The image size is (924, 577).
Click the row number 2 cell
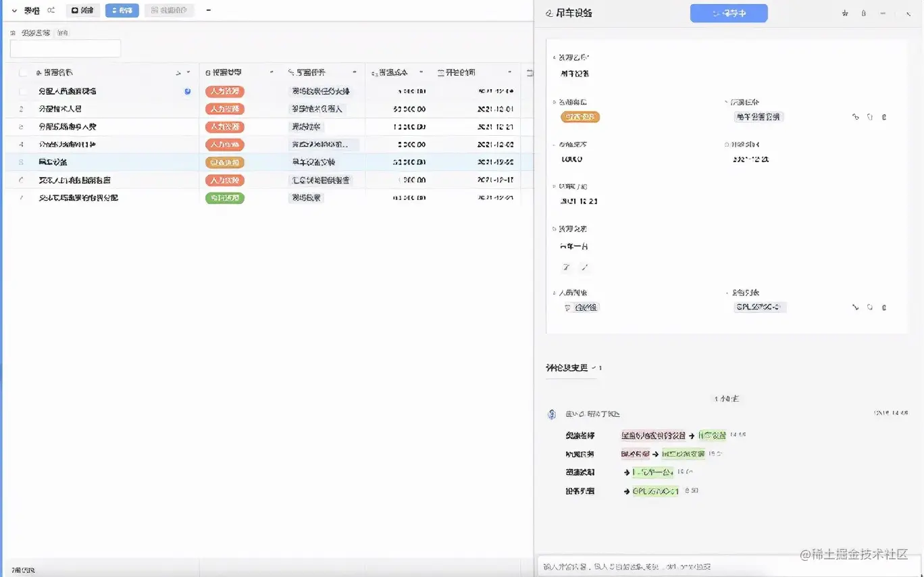[22, 109]
